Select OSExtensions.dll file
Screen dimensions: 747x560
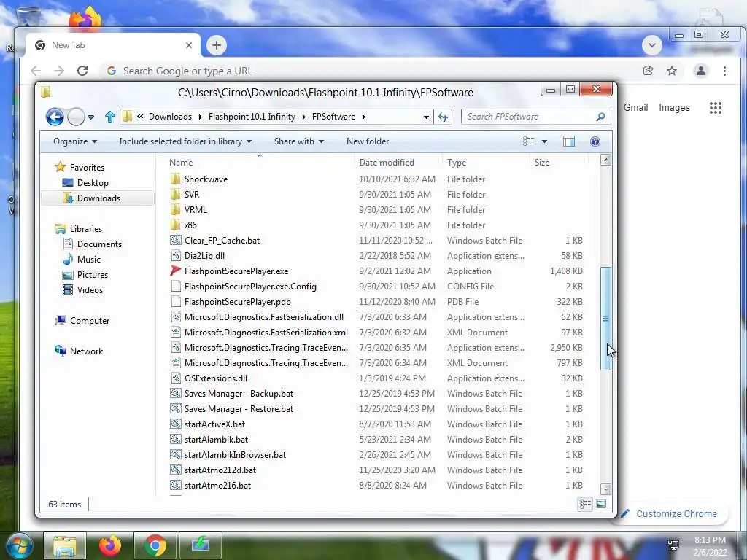215,378
